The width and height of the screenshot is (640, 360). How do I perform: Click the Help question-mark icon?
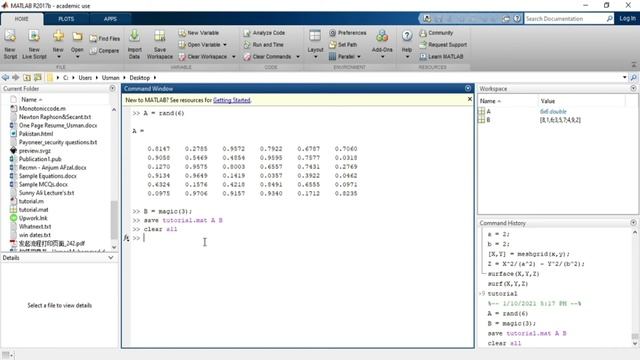click(407, 36)
